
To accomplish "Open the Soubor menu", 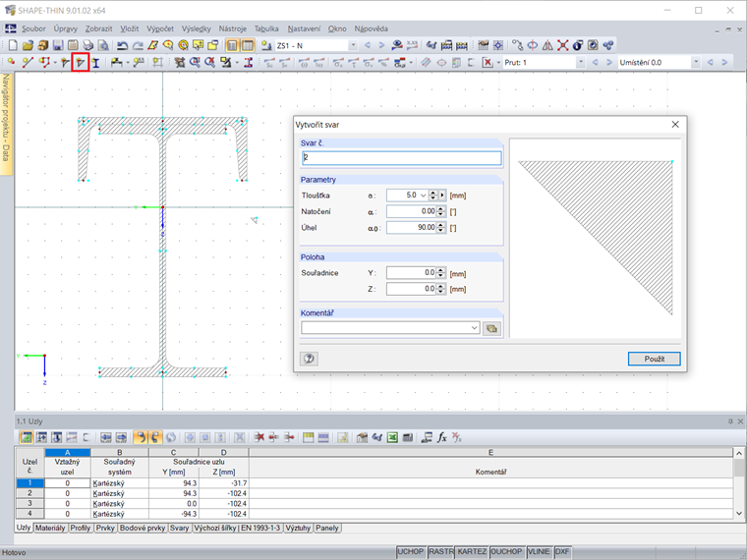I will [33, 28].
